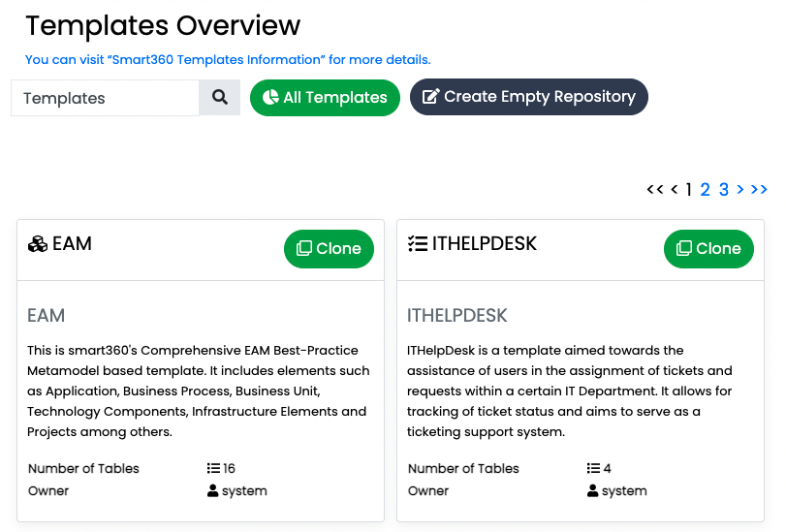The image size is (786, 532).
Task: Focus the Templates search field
Action: [x=106, y=98]
